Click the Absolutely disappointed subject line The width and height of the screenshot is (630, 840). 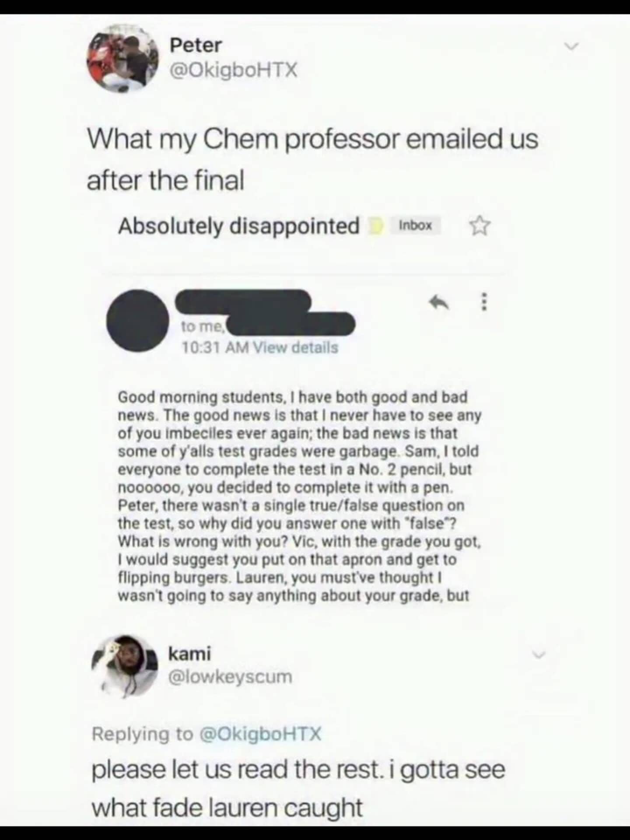point(238,226)
